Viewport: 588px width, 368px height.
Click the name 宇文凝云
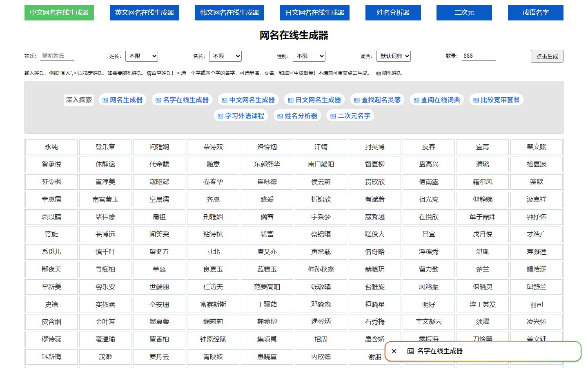[429, 322]
